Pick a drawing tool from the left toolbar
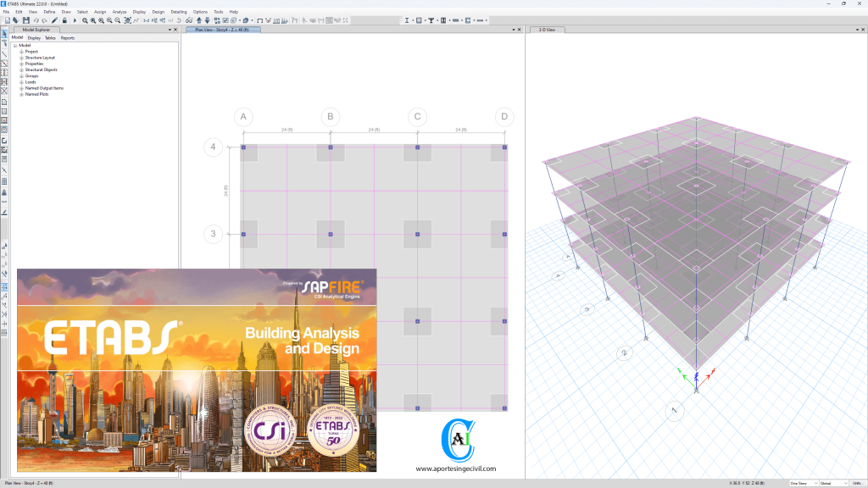Image resolution: width=868 pixels, height=488 pixels. tap(5, 55)
